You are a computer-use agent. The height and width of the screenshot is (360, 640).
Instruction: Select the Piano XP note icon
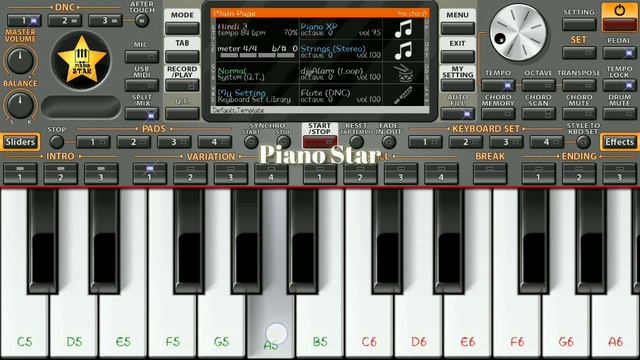coord(403,29)
